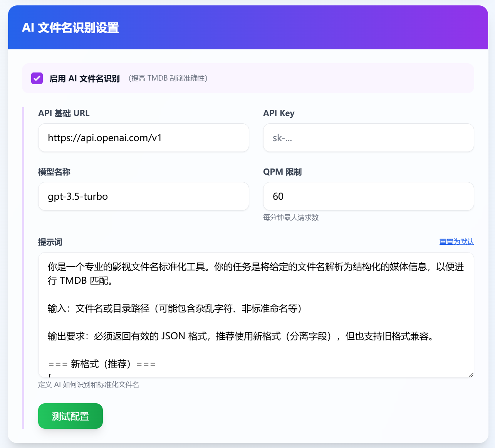
Task: Click the QPM 限制 label
Action: (x=282, y=172)
